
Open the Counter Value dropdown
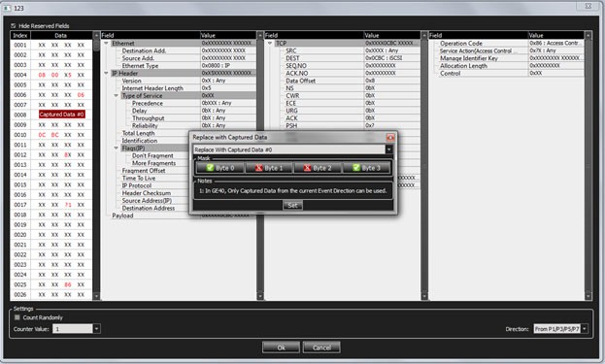coord(97,329)
